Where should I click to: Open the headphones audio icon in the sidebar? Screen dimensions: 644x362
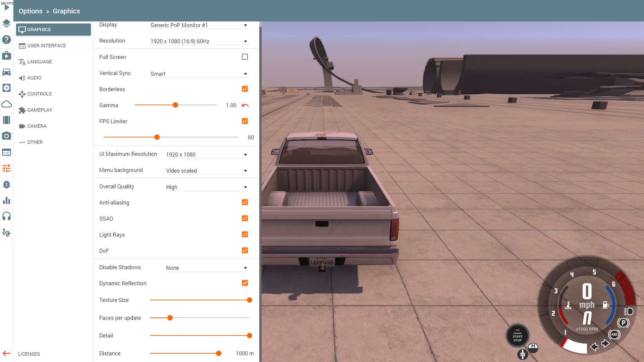click(6, 216)
